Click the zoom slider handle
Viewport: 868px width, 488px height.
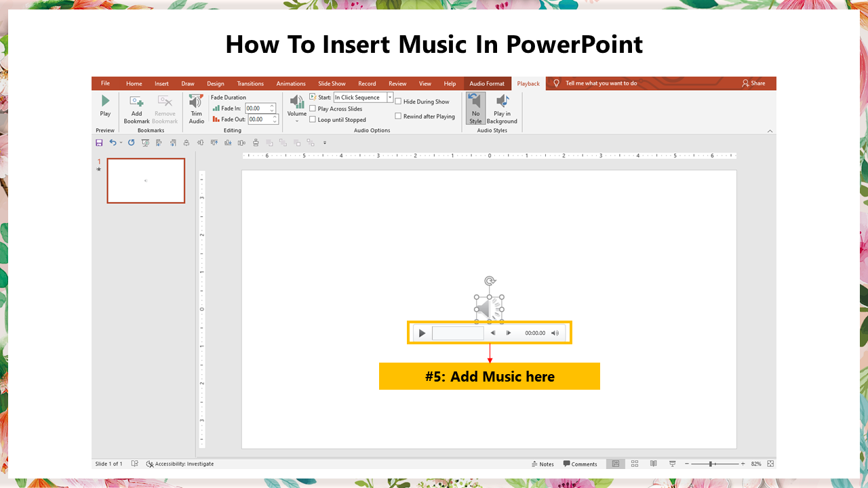pyautogui.click(x=711, y=464)
